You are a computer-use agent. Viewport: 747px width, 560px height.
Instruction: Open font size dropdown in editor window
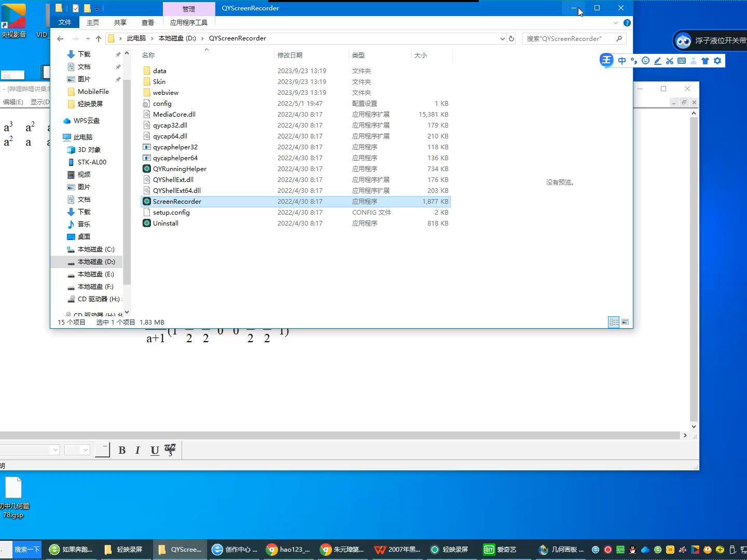point(86,450)
